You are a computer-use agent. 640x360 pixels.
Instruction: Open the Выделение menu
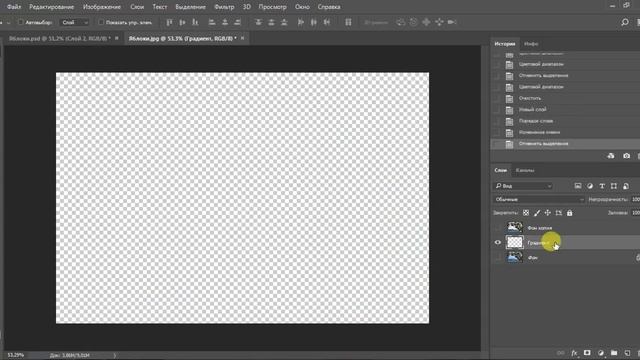click(190, 7)
